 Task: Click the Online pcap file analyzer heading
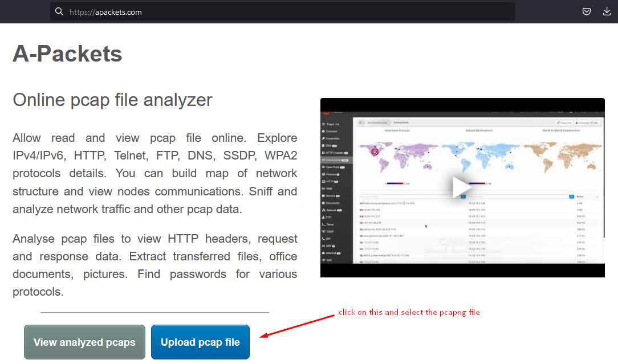click(112, 100)
